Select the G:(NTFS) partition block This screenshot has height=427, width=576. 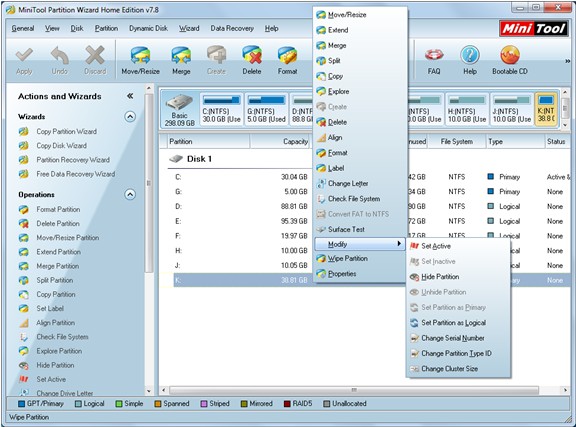tap(266, 109)
